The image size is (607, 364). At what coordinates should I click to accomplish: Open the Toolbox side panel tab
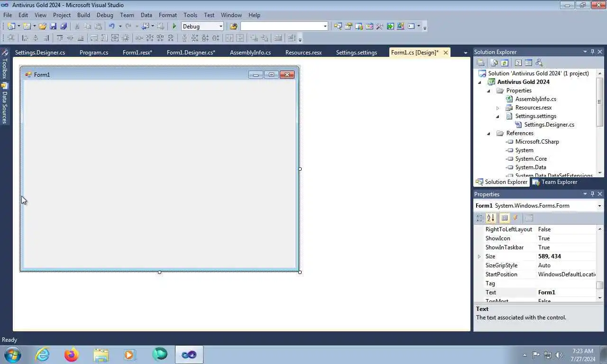[4, 65]
